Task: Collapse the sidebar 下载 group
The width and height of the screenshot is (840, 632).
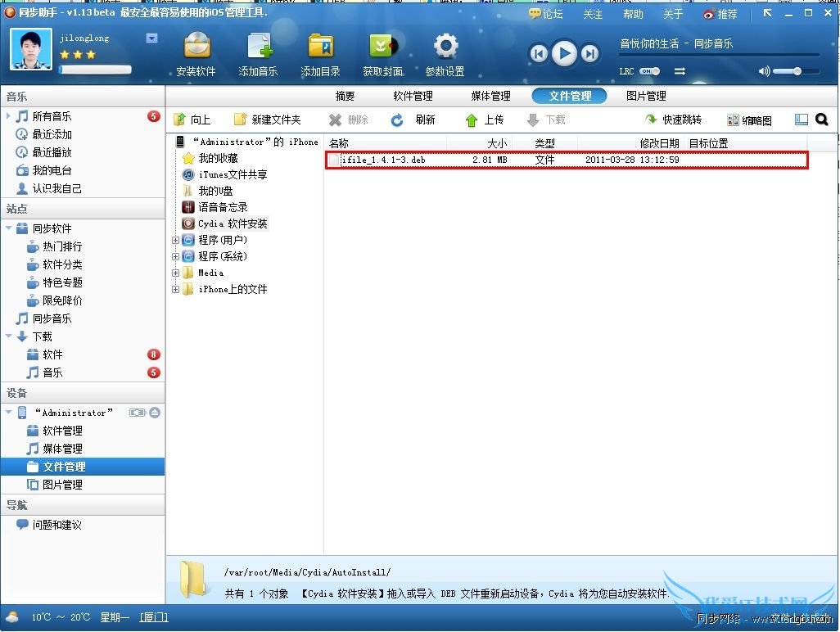Action: (8, 336)
